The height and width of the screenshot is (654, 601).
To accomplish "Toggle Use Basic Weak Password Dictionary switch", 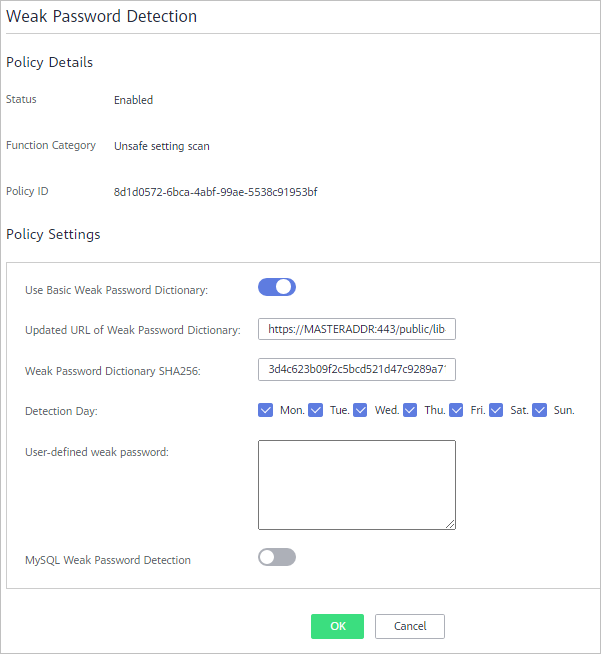I will 277,287.
